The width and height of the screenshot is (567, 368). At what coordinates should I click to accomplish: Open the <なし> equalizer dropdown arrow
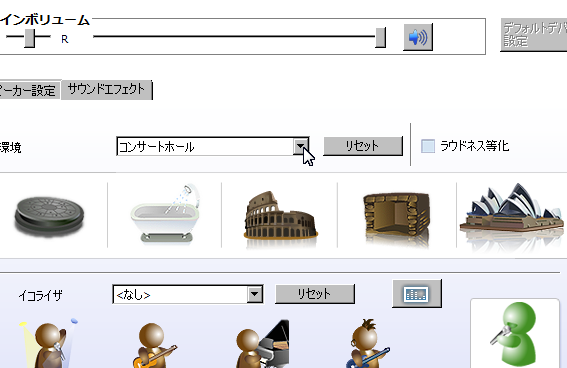pyautogui.click(x=255, y=294)
